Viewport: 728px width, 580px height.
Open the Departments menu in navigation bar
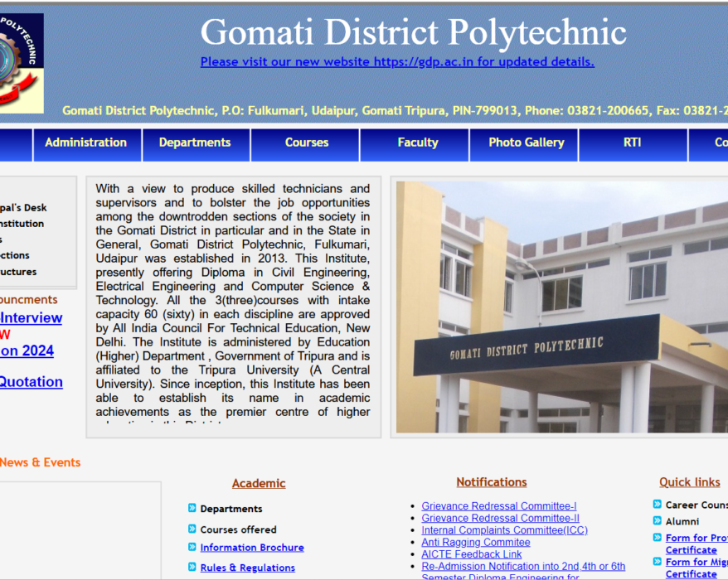pos(197,145)
